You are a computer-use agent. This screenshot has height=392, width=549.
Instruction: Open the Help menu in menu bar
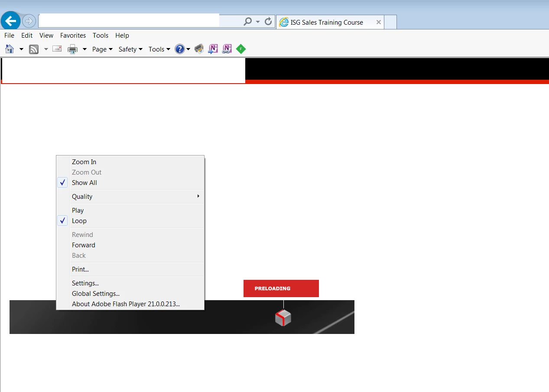[122, 36]
